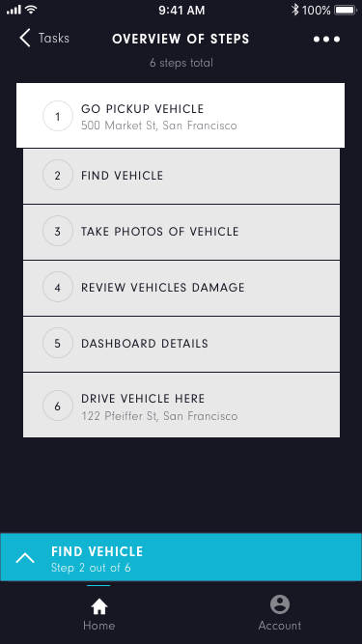The height and width of the screenshot is (644, 362).
Task: Click the step 6 number circle
Action: click(58, 406)
